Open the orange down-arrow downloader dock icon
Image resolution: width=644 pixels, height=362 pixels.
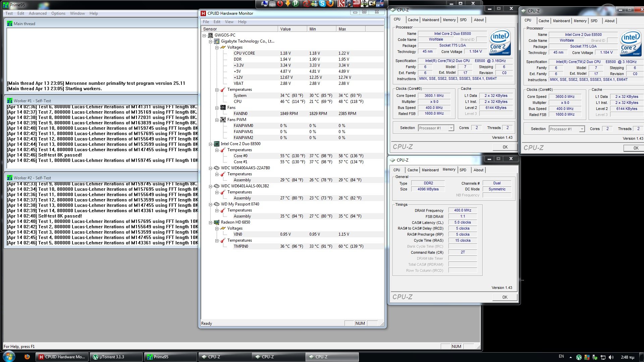pos(288,3)
